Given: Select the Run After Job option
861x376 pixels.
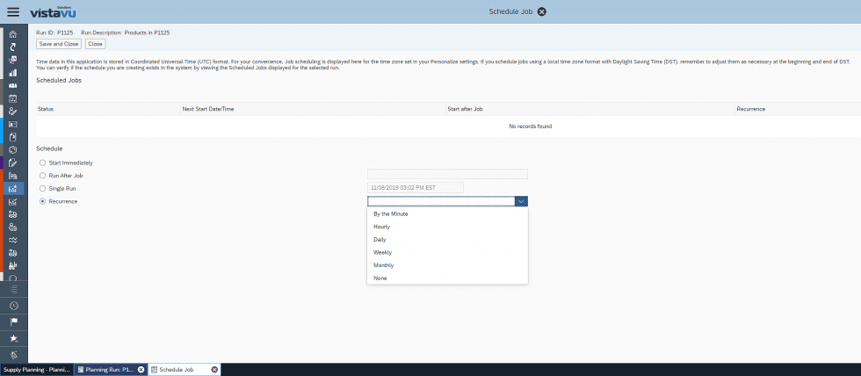Looking at the screenshot, I should 42,176.
